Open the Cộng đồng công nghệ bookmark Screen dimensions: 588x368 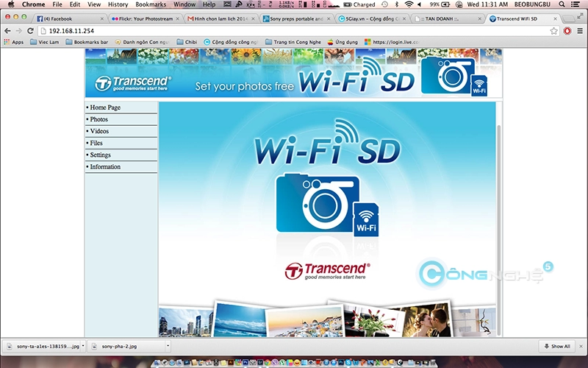coord(231,42)
